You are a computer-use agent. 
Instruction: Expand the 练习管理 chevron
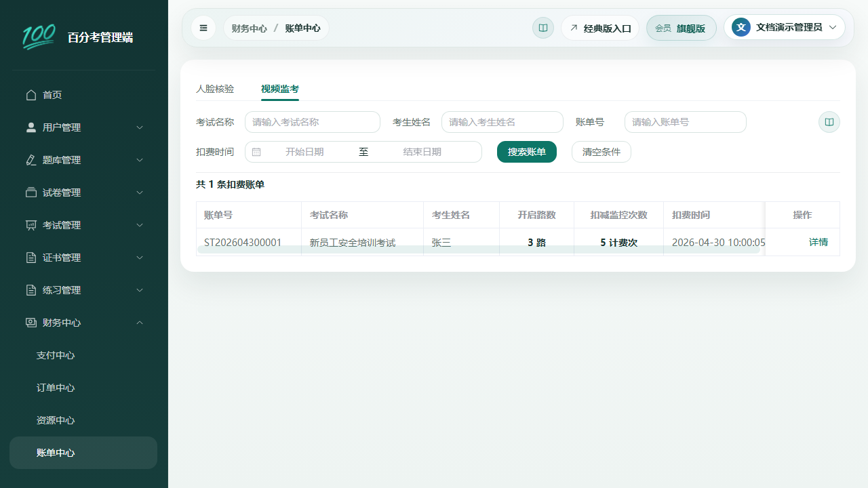pyautogui.click(x=140, y=290)
